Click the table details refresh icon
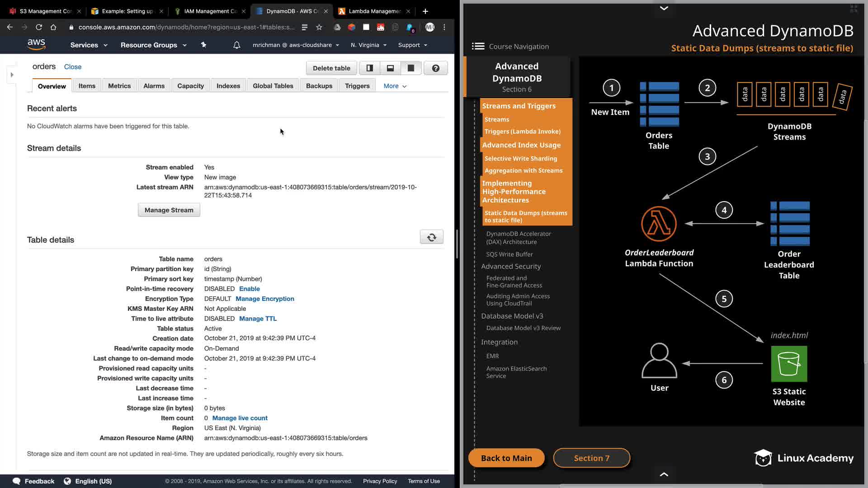The width and height of the screenshot is (868, 488). coord(431,237)
